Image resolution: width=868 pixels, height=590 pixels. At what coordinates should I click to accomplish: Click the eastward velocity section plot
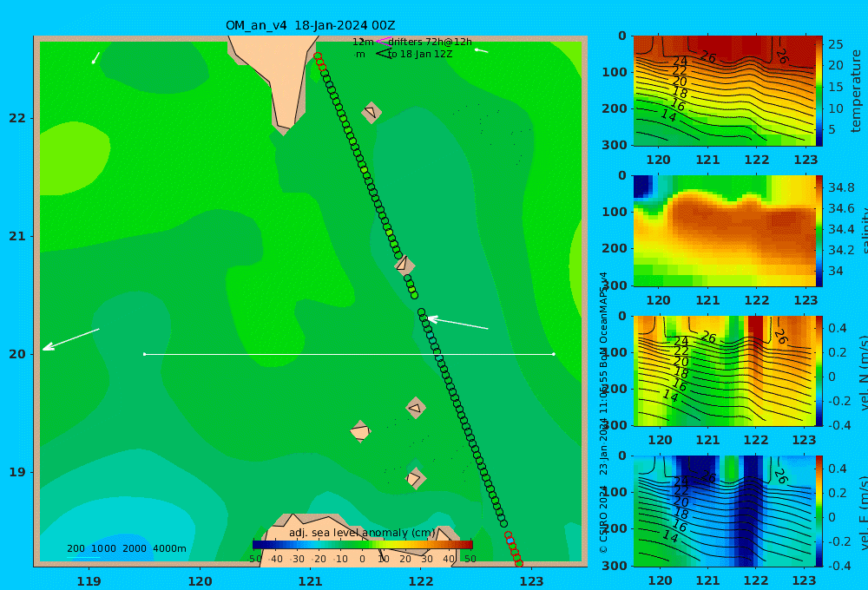point(724,511)
